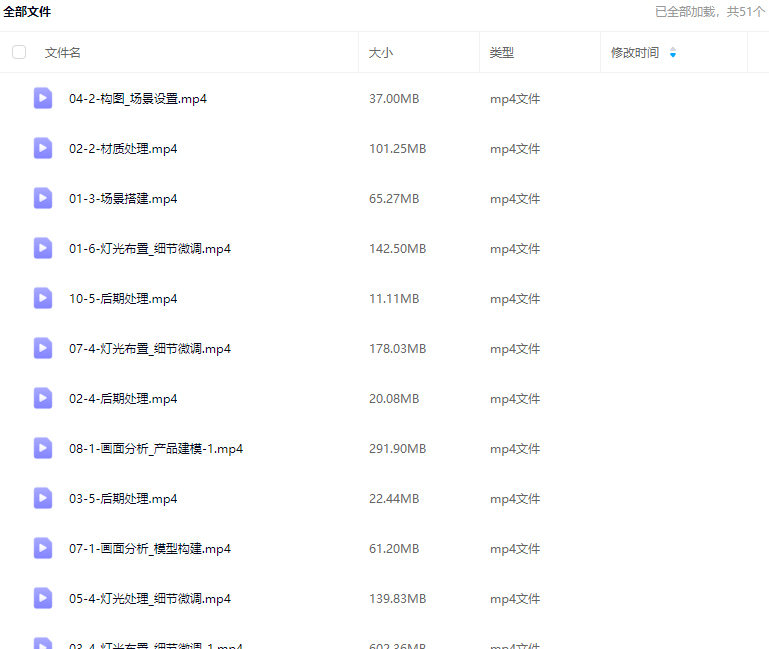The width and height of the screenshot is (769, 649).
Task: Toggle sort arrow beside 修改时间
Action: pyautogui.click(x=673, y=52)
